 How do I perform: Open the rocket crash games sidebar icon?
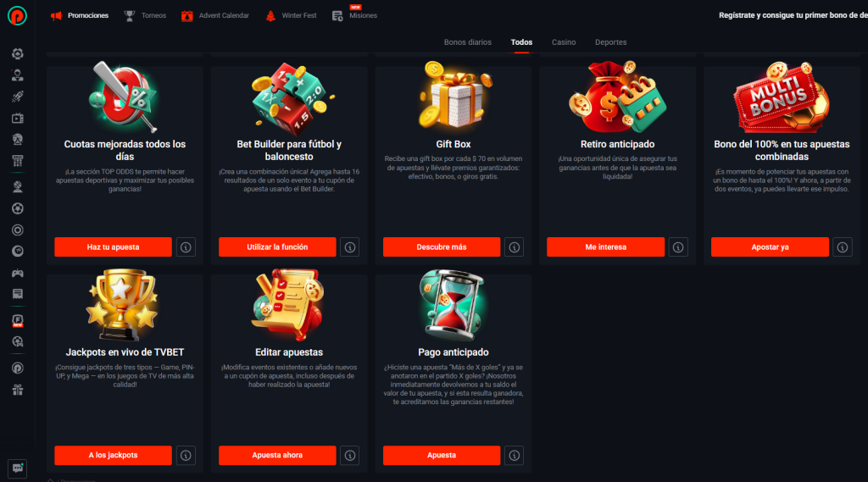(x=18, y=97)
